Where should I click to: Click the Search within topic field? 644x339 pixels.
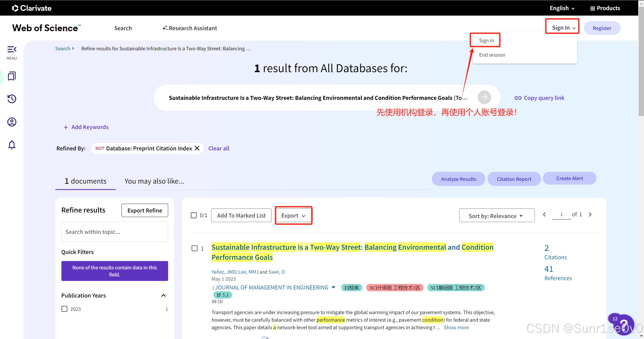tap(115, 232)
